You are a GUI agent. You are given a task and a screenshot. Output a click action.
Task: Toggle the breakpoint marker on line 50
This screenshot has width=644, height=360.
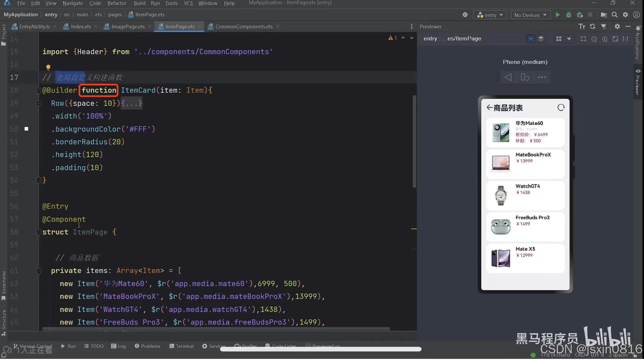(26, 129)
